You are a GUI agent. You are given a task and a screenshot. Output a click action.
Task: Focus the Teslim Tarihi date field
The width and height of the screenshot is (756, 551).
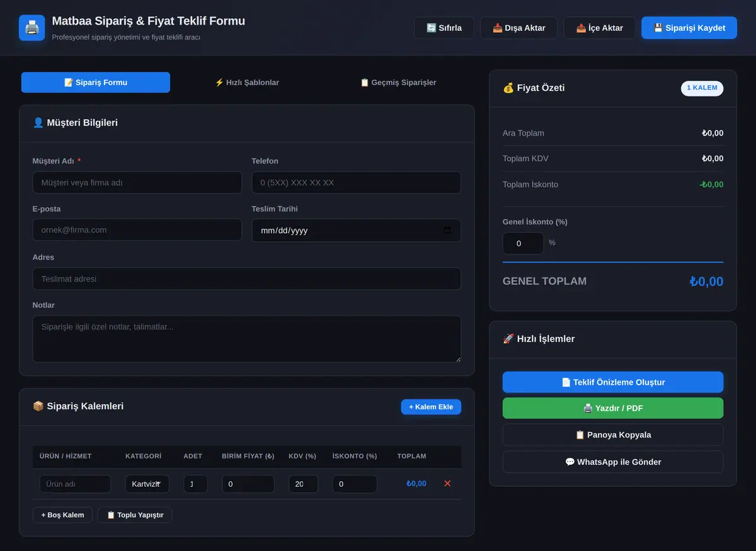coord(356,230)
